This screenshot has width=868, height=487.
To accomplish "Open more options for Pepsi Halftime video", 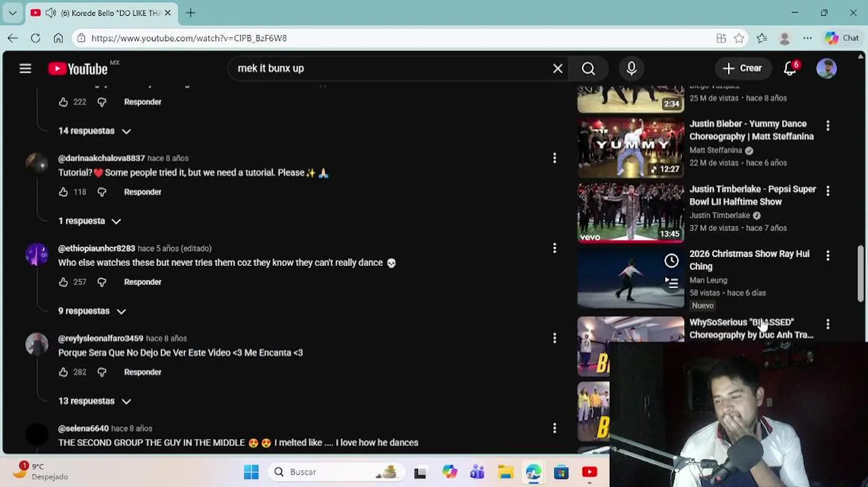I will 828,191.
